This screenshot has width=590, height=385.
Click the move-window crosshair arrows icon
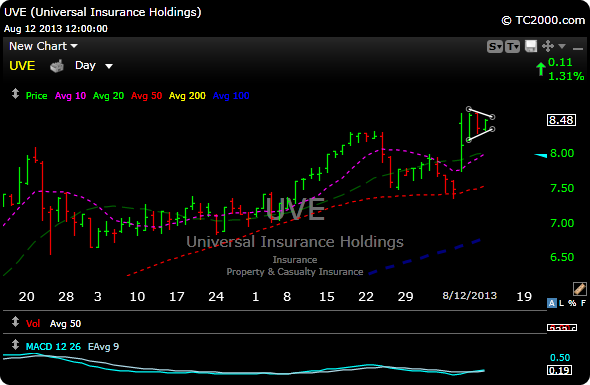tap(548, 46)
